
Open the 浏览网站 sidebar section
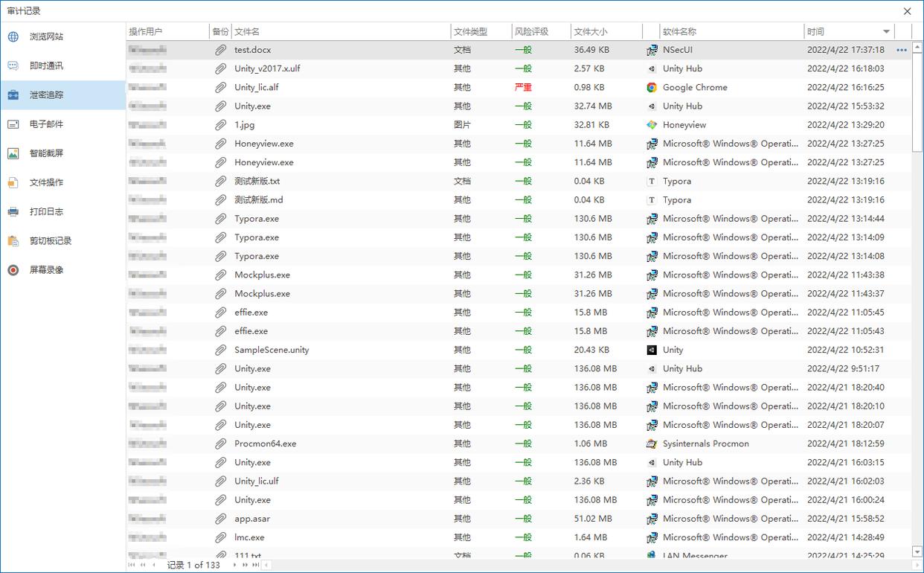point(46,36)
